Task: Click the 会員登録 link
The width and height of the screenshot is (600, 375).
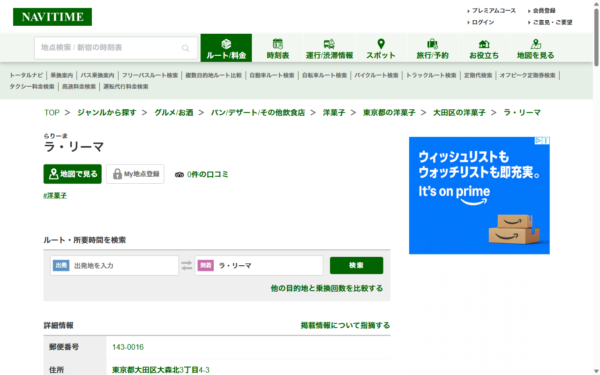Action: click(x=544, y=11)
